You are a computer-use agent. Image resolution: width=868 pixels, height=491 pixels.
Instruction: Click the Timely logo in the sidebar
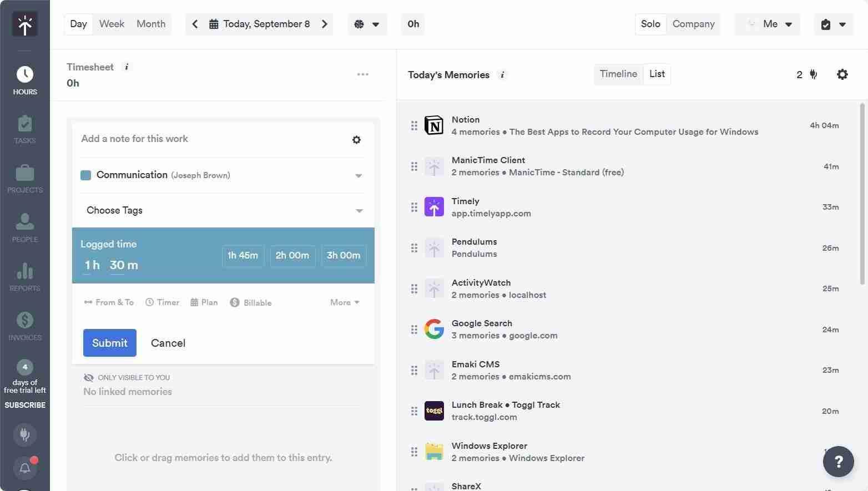point(25,24)
